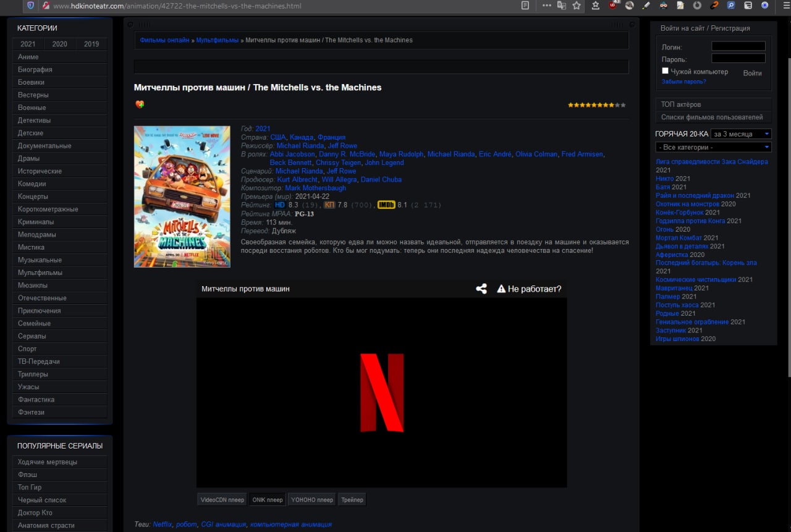Viewport: 791px width, 532px height.
Task: Select 2019 year category tab
Action: 91,44
